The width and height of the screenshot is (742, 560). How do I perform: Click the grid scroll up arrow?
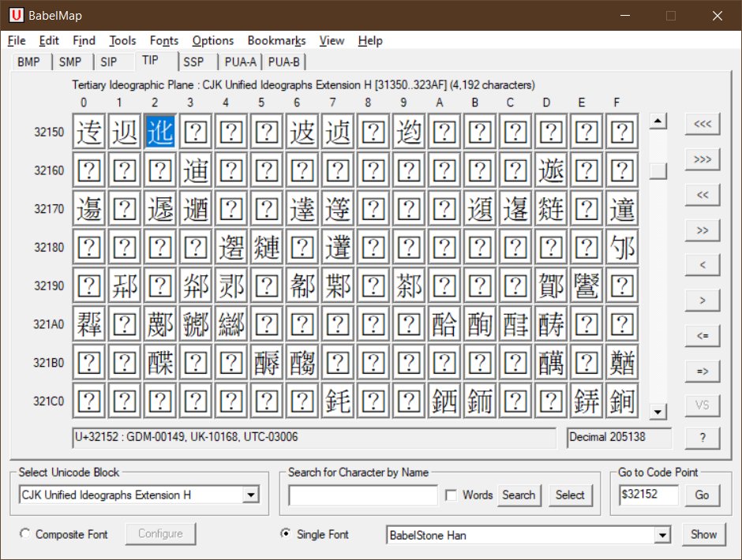point(658,121)
